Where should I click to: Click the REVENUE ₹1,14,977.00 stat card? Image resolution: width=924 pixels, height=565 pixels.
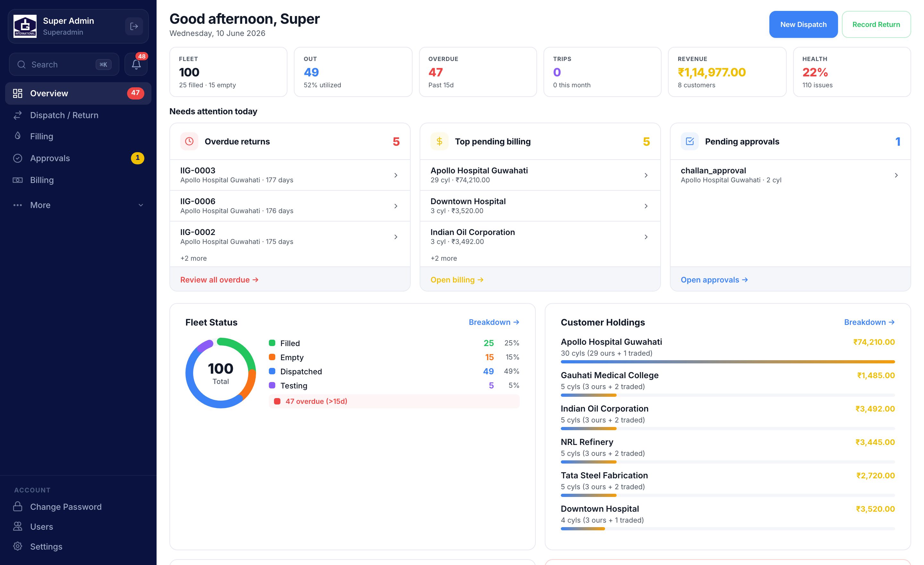pyautogui.click(x=727, y=72)
